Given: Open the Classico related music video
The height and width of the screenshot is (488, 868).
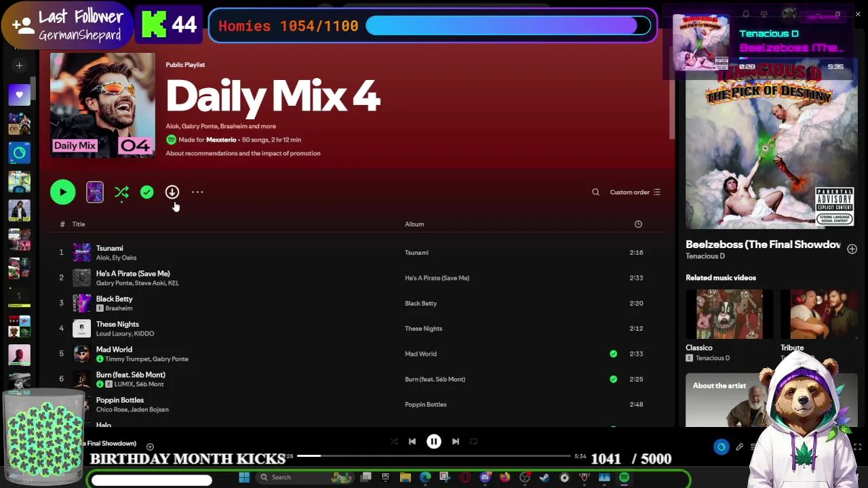Looking at the screenshot, I should point(729,314).
